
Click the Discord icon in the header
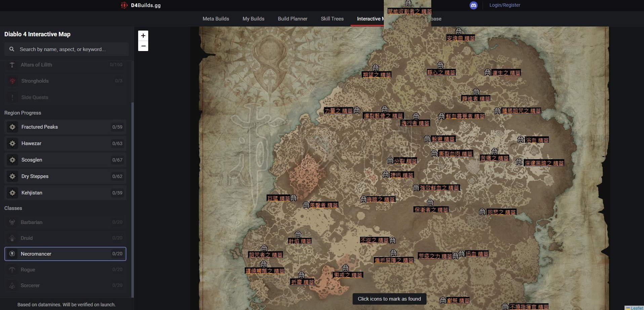tap(473, 5)
